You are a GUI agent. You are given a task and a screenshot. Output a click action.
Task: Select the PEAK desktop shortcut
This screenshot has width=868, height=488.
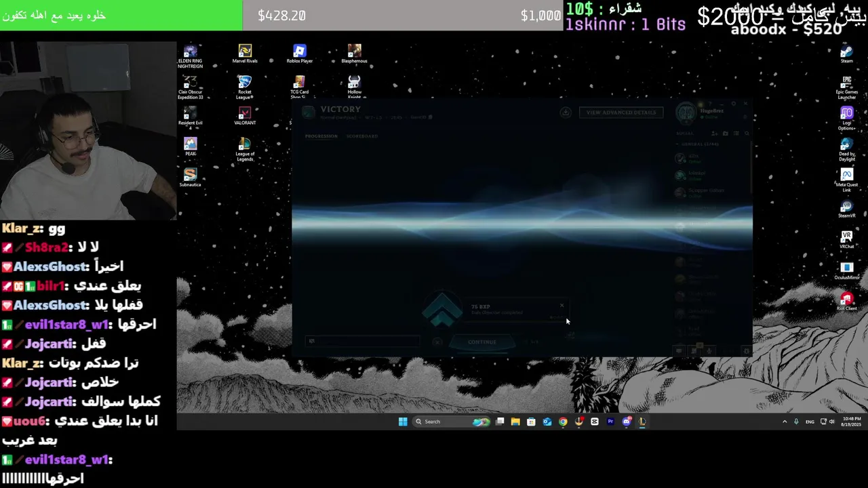tap(190, 146)
